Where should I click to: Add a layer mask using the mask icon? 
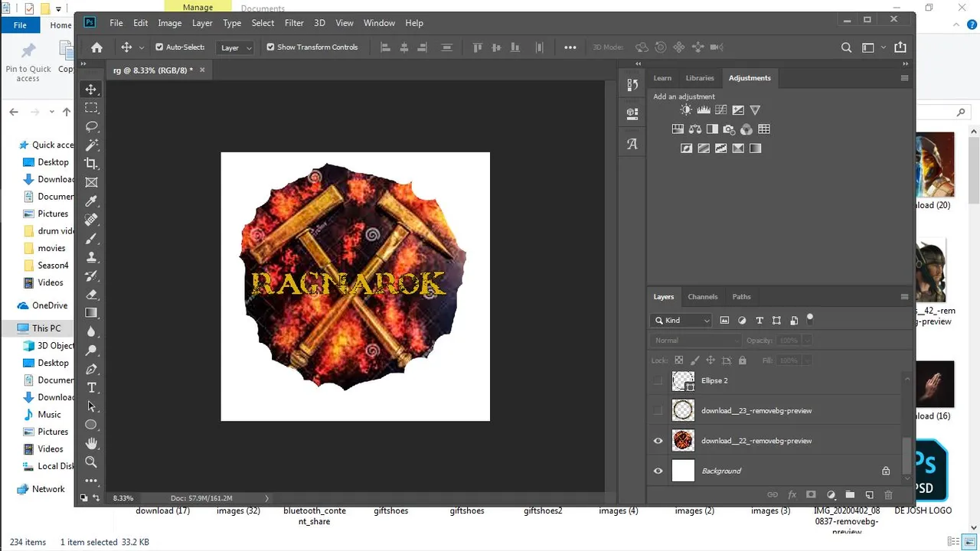coord(811,495)
